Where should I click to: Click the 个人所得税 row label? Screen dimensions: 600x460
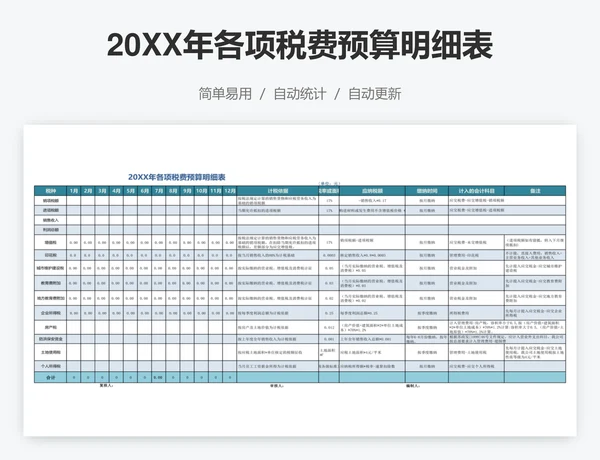pyautogui.click(x=51, y=366)
